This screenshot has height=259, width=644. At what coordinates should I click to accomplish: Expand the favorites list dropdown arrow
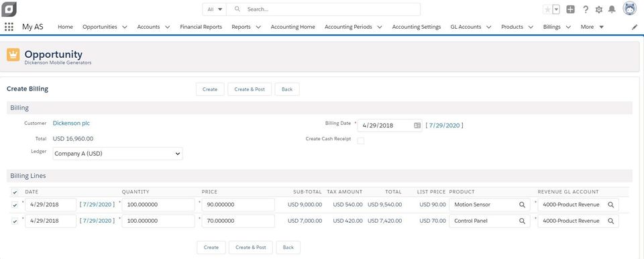tap(556, 9)
